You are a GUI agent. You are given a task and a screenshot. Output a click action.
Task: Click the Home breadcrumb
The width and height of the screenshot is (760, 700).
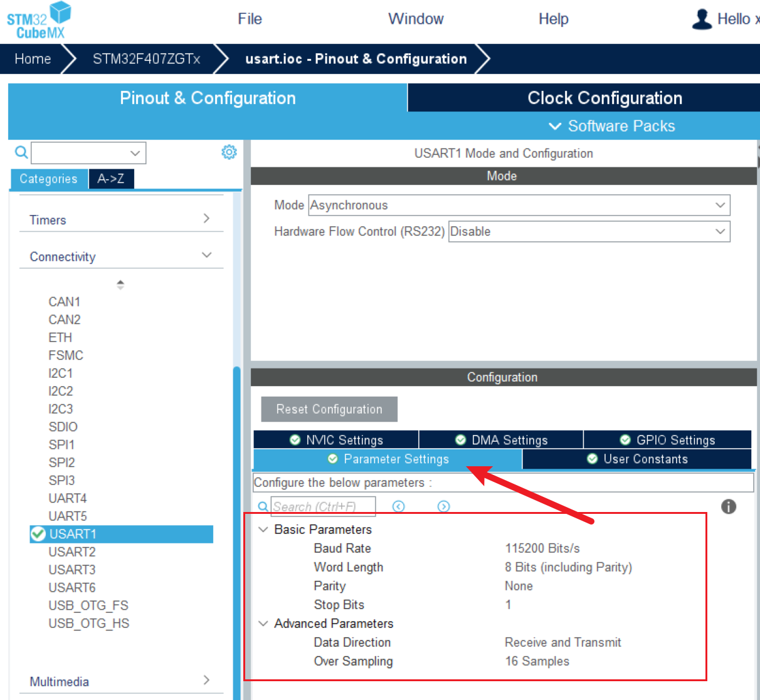33,59
